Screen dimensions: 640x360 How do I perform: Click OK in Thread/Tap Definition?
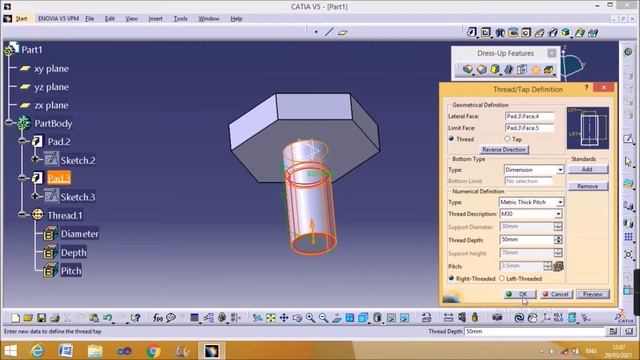[520, 294]
